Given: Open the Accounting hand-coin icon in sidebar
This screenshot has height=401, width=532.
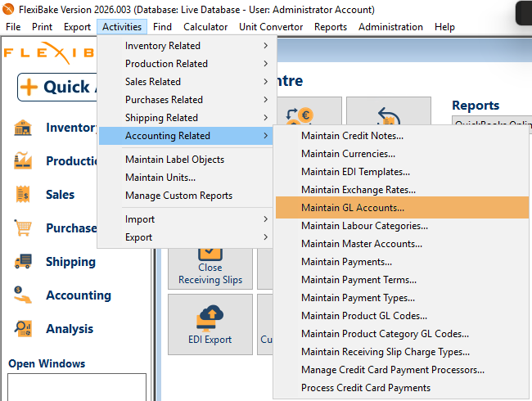Looking at the screenshot, I should pos(23,295).
